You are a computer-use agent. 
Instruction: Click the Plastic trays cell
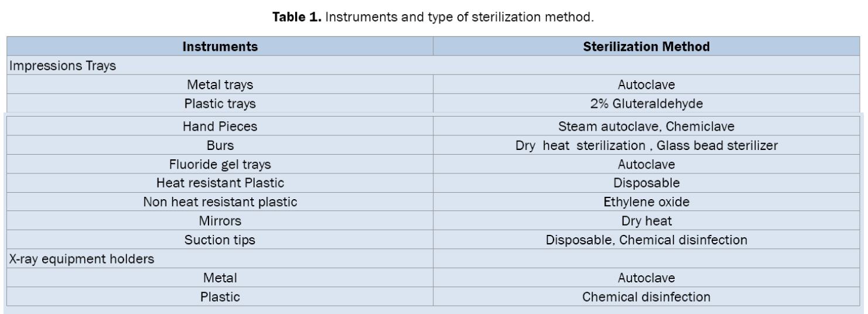click(220, 104)
